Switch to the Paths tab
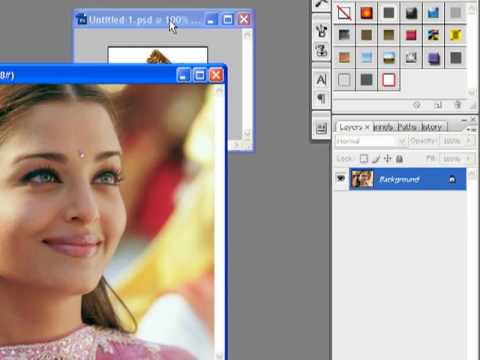Image resolution: width=480 pixels, height=360 pixels. [x=407, y=127]
